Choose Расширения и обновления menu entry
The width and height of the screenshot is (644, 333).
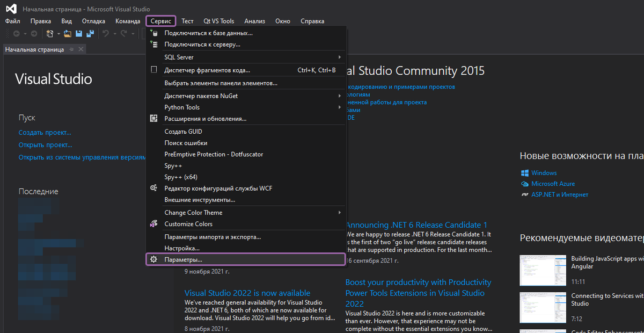tap(205, 119)
